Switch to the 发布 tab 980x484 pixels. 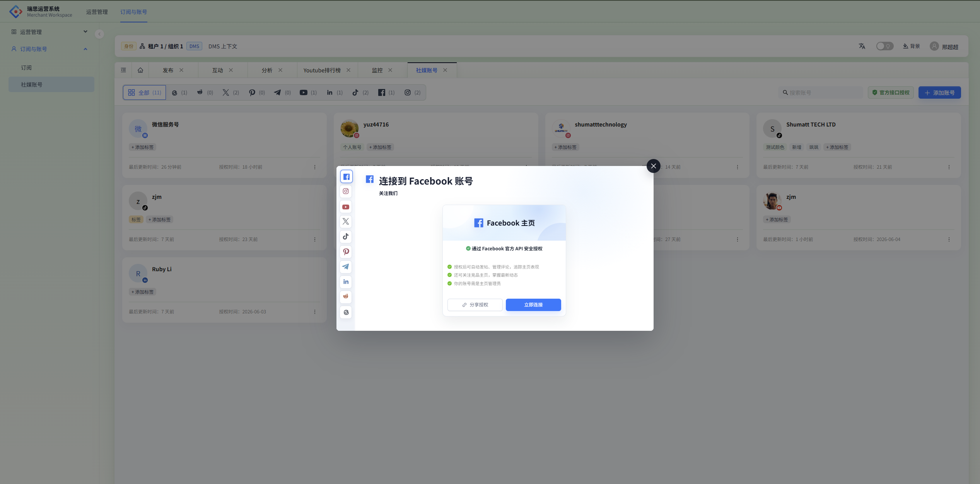(x=168, y=70)
